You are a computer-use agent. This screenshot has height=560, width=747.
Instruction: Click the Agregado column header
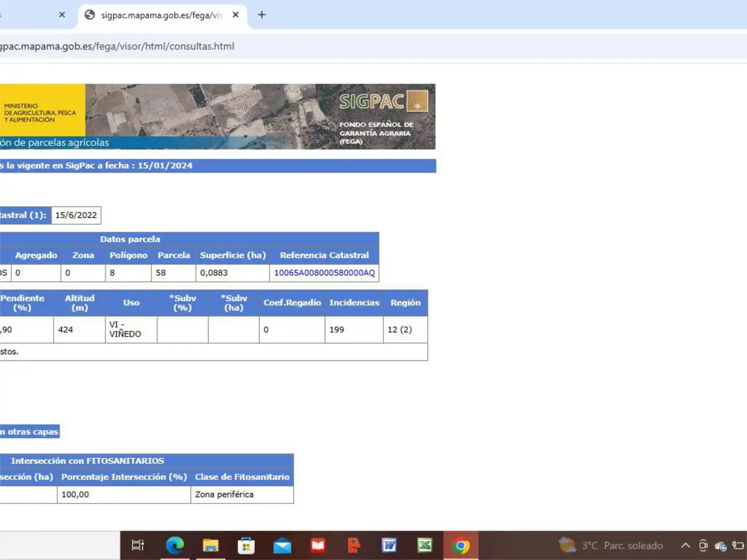[x=36, y=255]
